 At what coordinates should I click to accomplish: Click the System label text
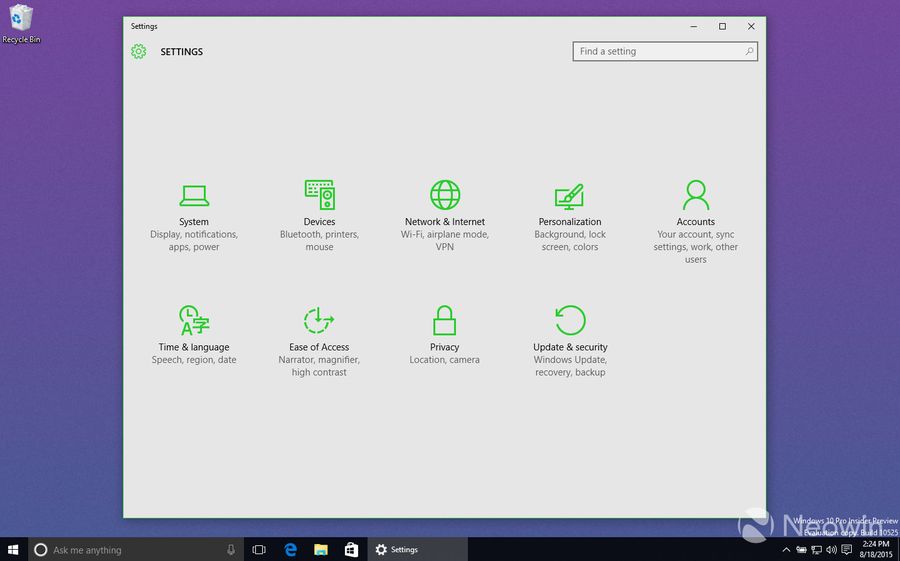pyautogui.click(x=194, y=222)
